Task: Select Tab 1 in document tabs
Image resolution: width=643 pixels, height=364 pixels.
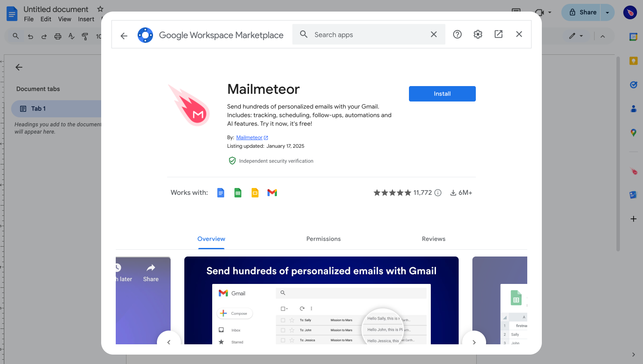Action: tap(56, 109)
